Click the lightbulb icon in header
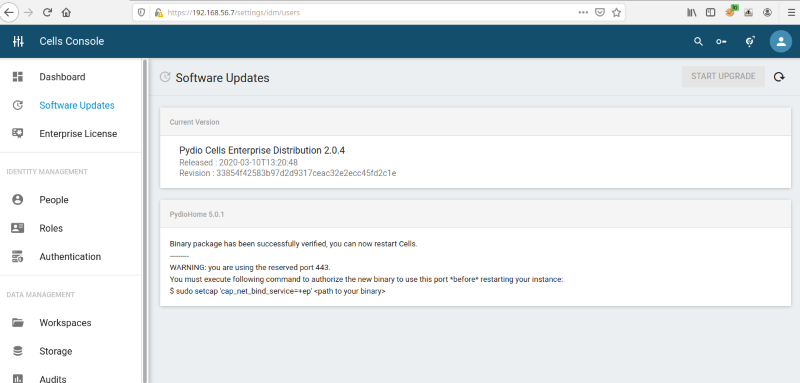Screen dimensions: 800x383 click(x=750, y=42)
